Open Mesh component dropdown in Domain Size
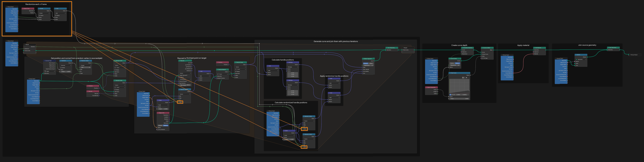The height and width of the screenshot is (162, 644). [50, 71]
